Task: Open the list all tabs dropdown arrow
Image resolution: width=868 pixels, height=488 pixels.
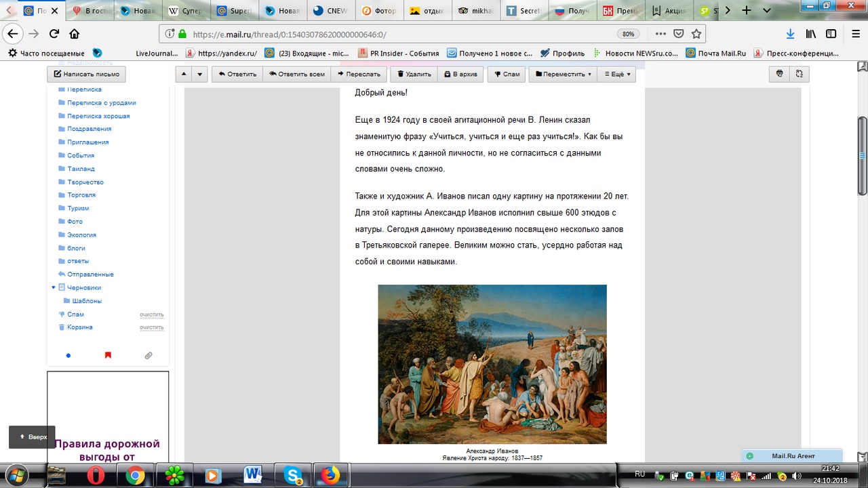Action: pyautogui.click(x=767, y=11)
